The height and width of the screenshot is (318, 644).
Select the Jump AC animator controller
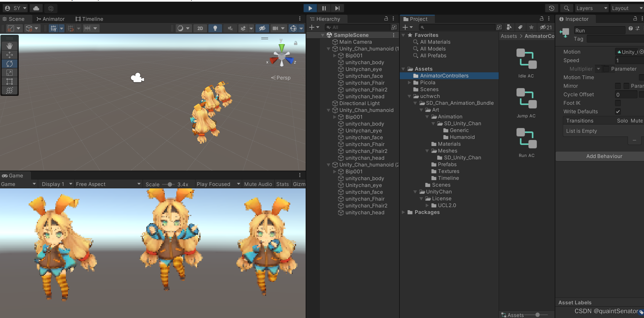click(526, 103)
